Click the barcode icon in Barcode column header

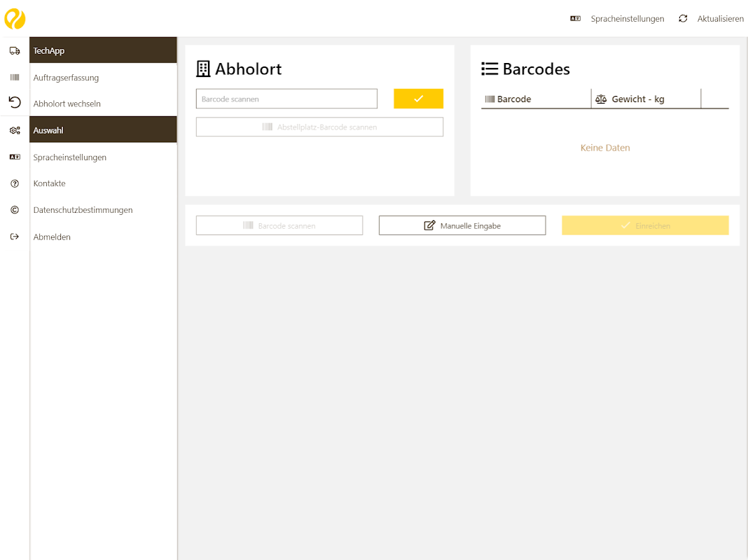coord(490,99)
